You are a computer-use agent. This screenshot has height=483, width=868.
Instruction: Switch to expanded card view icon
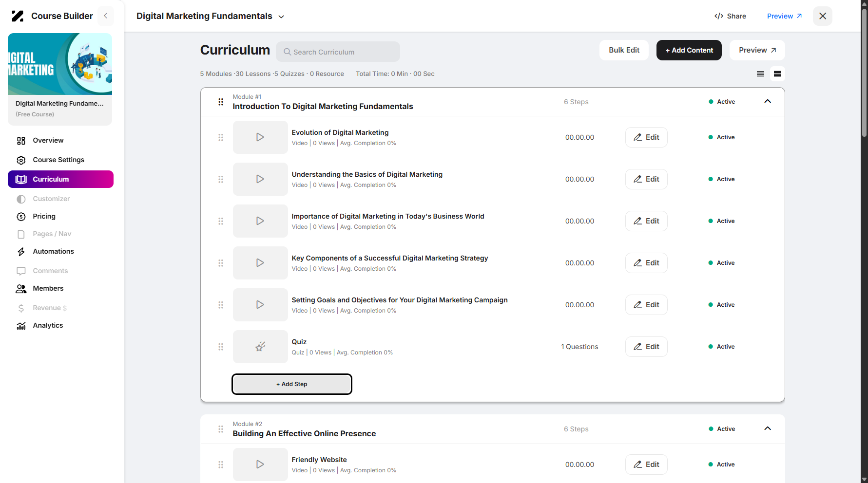[777, 74]
